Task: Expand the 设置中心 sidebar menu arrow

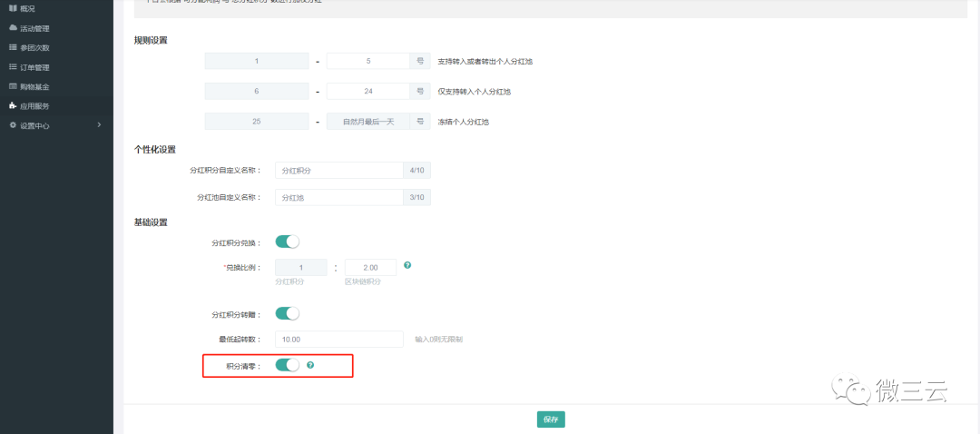Action: click(99, 125)
